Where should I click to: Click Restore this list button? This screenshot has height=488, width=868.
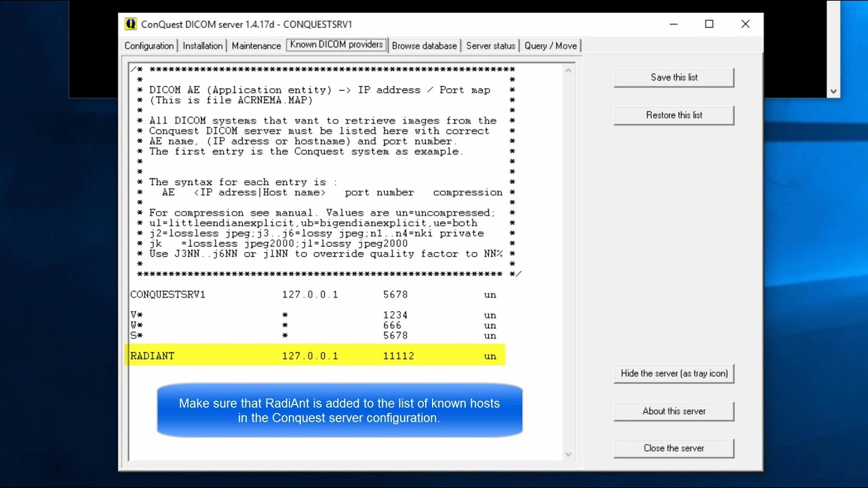click(674, 115)
